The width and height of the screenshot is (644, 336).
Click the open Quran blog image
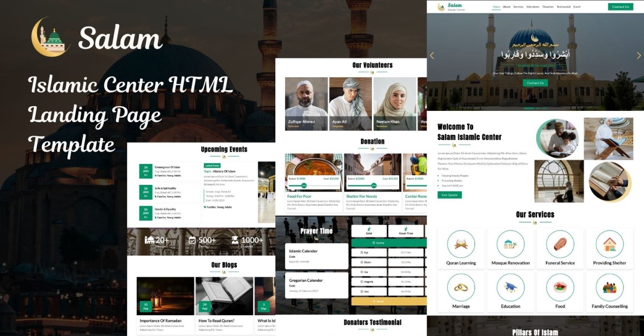(224, 296)
